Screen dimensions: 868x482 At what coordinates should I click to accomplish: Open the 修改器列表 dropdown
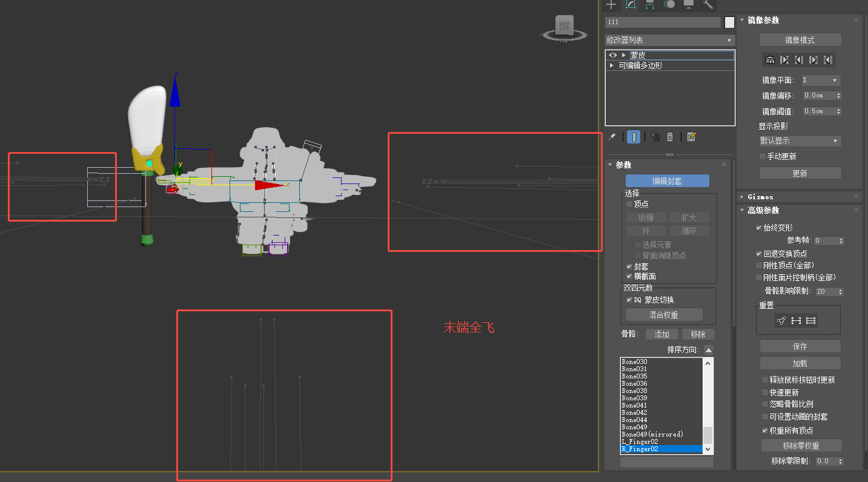pos(669,40)
